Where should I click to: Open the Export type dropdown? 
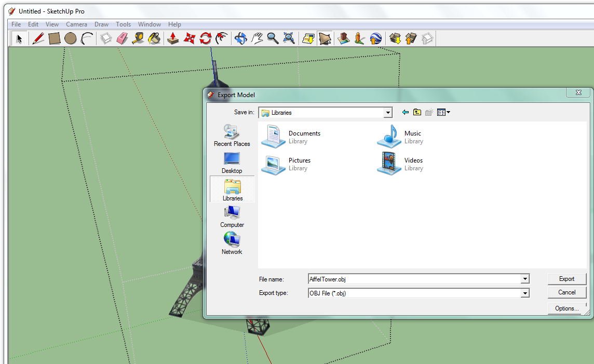[x=524, y=293]
